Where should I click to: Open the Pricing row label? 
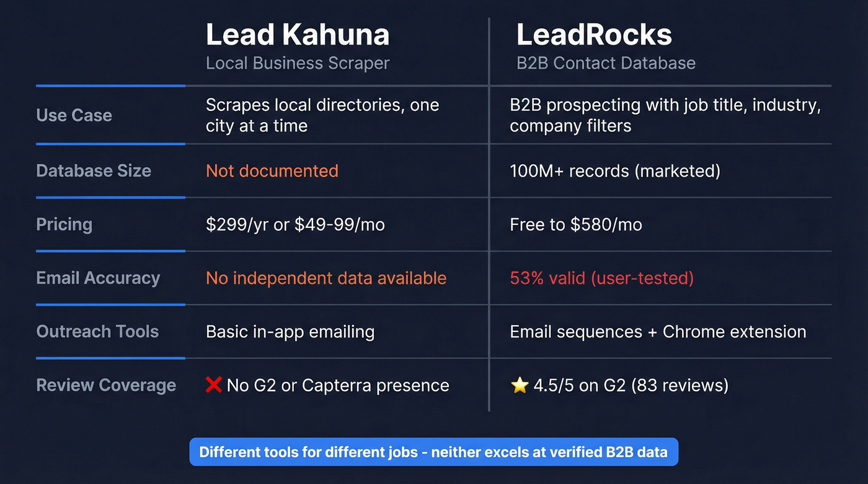(x=64, y=224)
